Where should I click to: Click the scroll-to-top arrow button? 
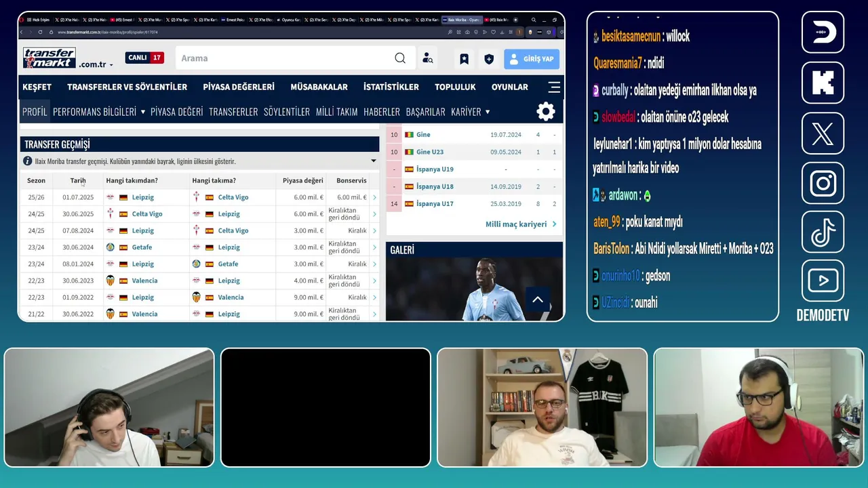click(537, 300)
